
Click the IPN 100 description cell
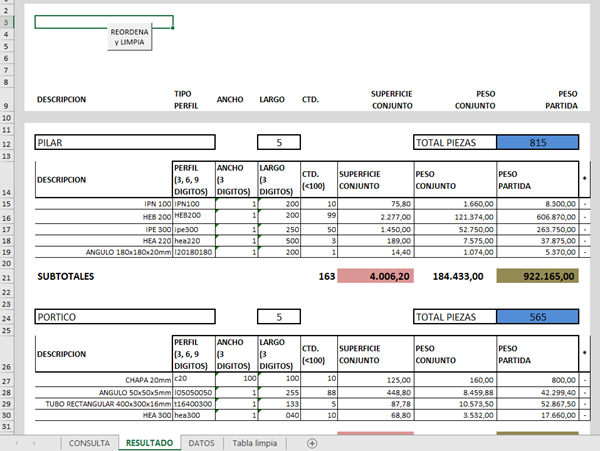point(104,204)
